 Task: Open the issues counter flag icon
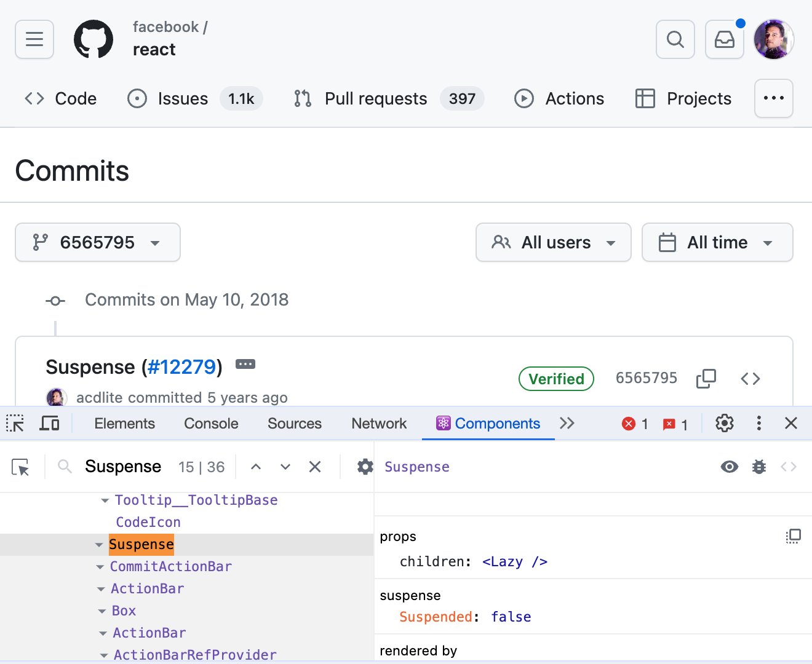pyautogui.click(x=675, y=424)
